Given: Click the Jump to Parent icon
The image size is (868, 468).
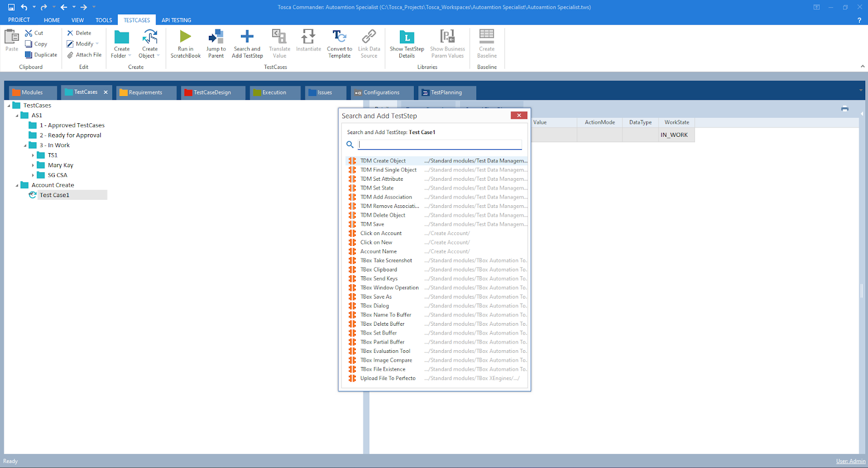Looking at the screenshot, I should point(216,36).
